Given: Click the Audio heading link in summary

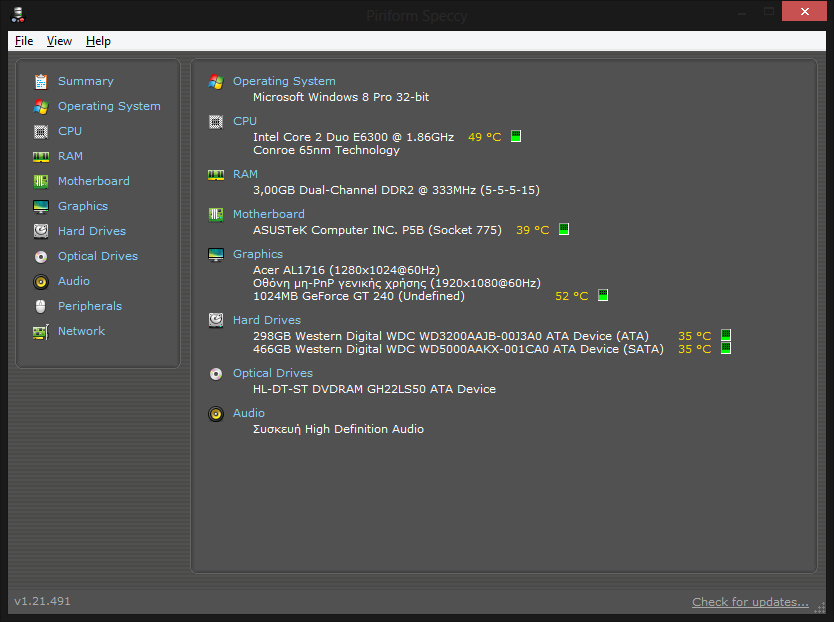Looking at the screenshot, I should point(249,413).
